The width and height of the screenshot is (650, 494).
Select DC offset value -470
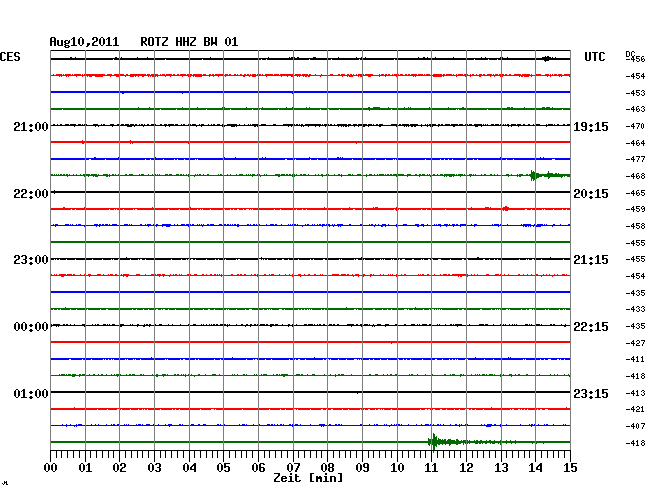635,126
